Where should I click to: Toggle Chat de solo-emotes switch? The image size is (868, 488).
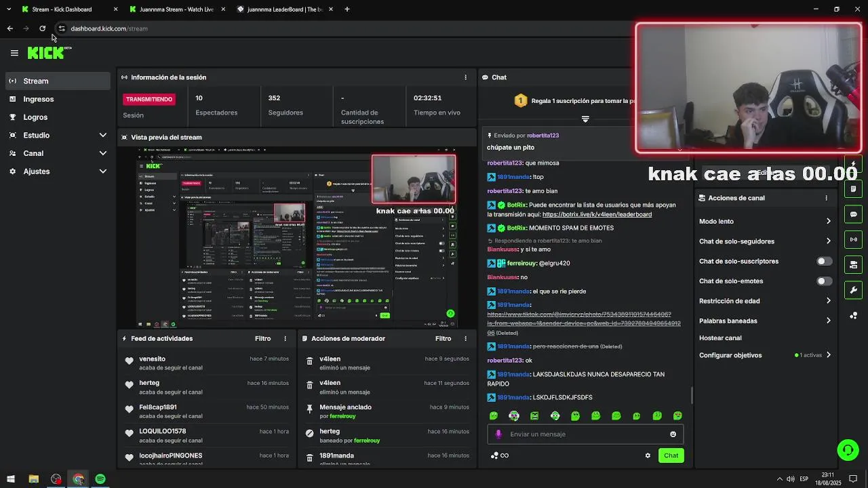click(824, 281)
